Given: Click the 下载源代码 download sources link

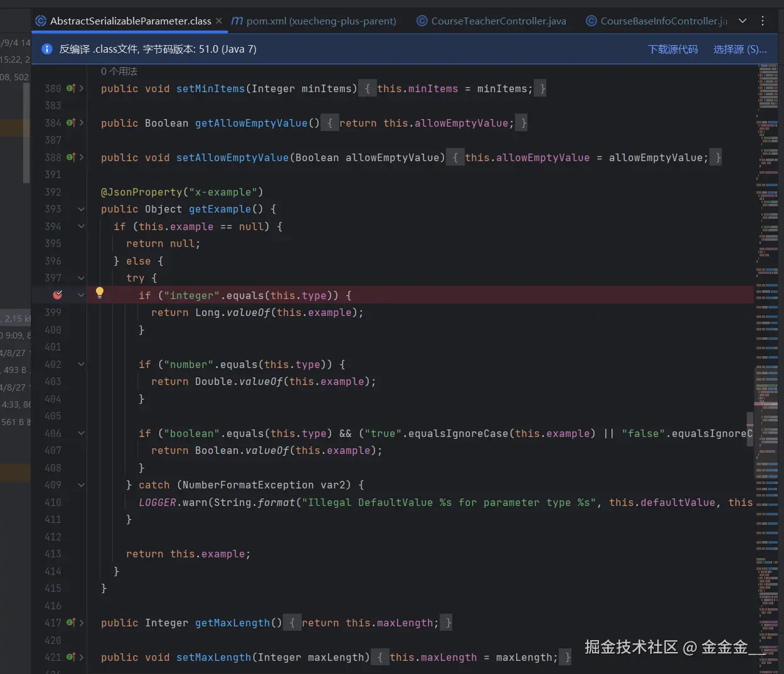Looking at the screenshot, I should click(x=672, y=49).
